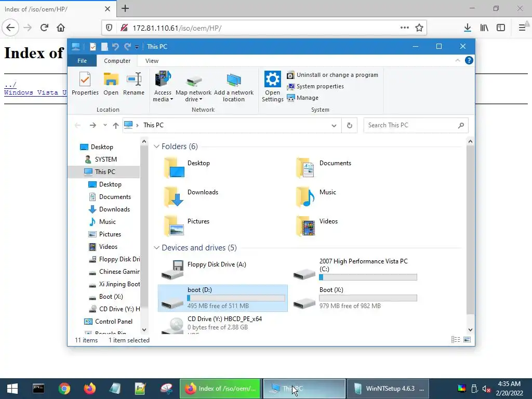This screenshot has height=399, width=532.
Task: Open quick access toolbar customize dropdown
Action: pyautogui.click(x=137, y=47)
